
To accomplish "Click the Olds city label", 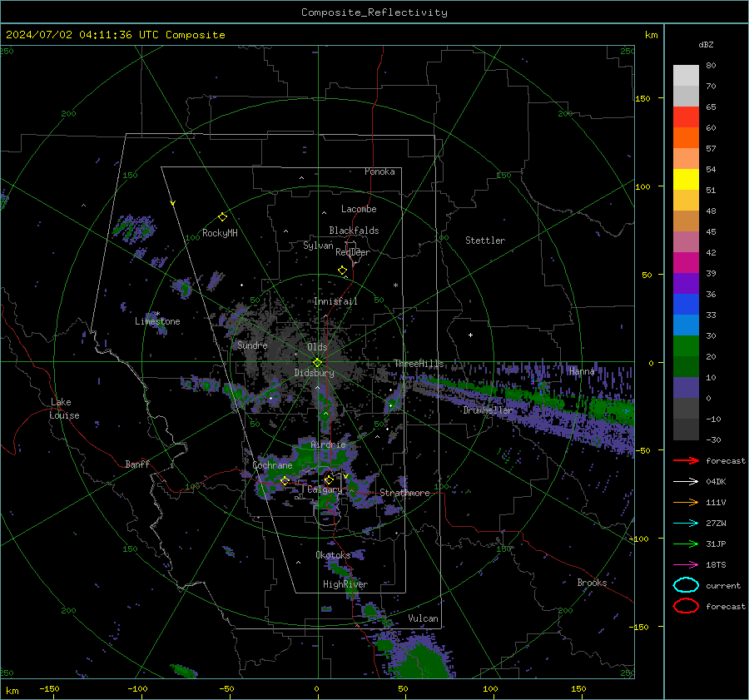I will (x=317, y=347).
